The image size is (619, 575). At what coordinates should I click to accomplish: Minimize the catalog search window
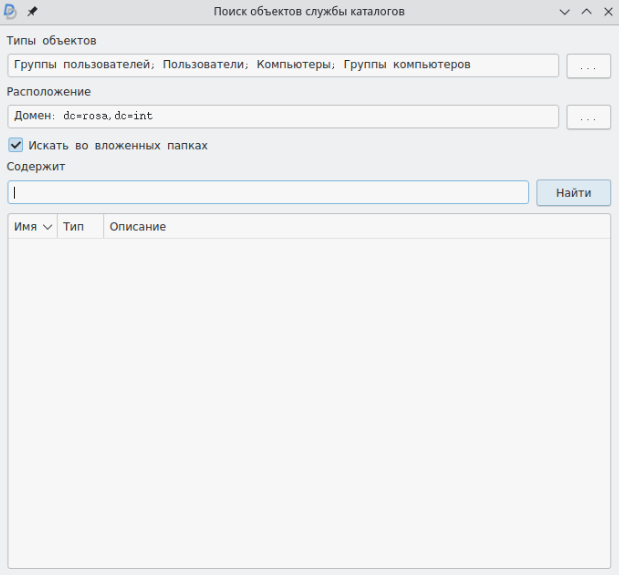(x=565, y=11)
